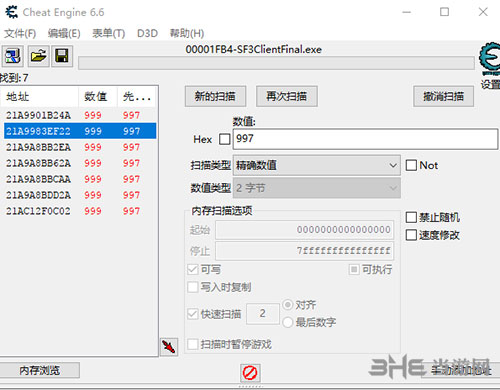500x390 pixels.
Task: Click the 停止 stop address field
Action: point(304,251)
